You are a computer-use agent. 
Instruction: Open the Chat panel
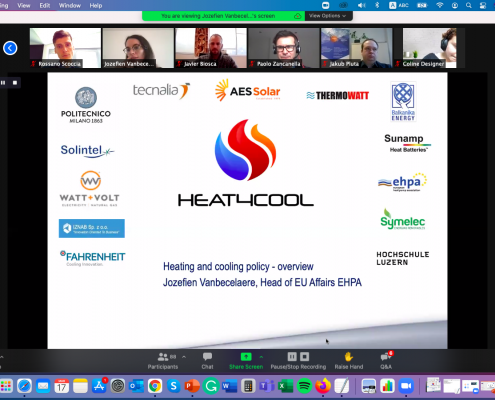pyautogui.click(x=207, y=361)
